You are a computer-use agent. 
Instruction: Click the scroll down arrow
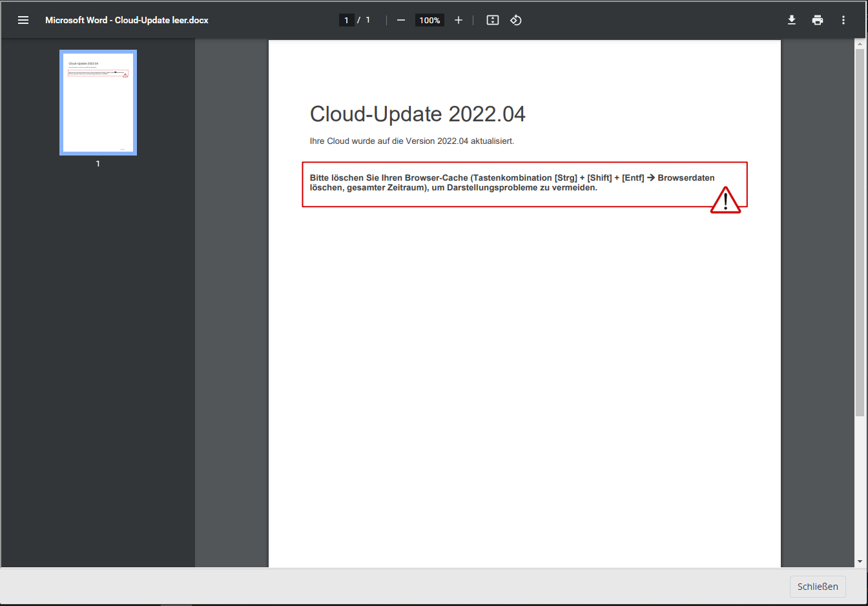860,562
